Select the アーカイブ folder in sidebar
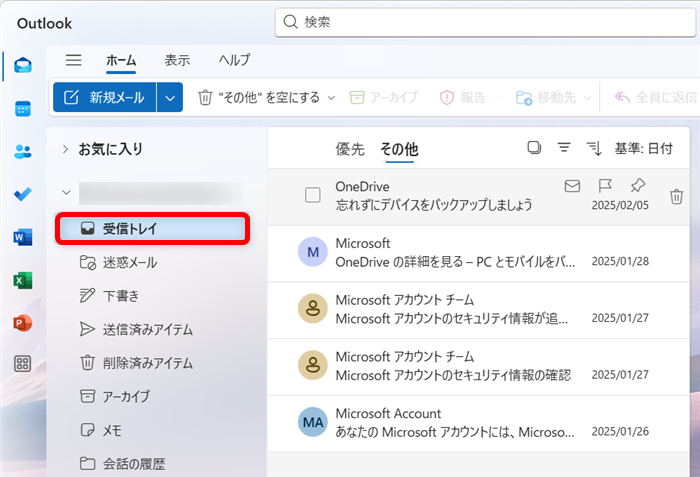Screen dimensions: 700x477 coord(152,396)
